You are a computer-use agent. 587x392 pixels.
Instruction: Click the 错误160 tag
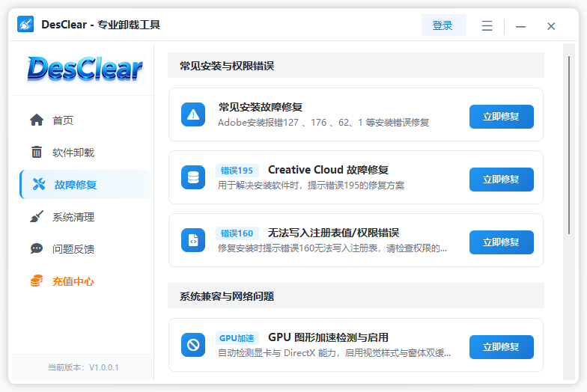(x=237, y=233)
